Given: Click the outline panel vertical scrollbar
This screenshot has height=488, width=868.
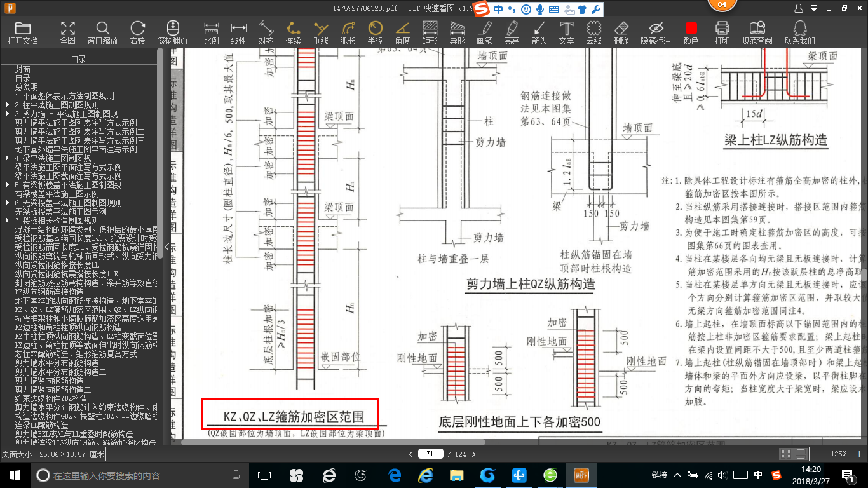Looking at the screenshot, I should tap(160, 152).
